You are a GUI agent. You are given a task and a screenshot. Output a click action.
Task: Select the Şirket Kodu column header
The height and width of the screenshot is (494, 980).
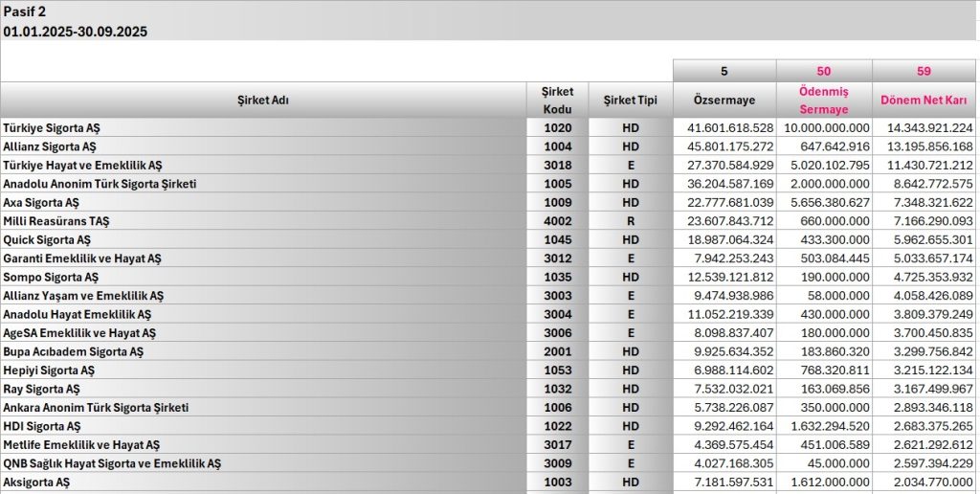(x=557, y=100)
